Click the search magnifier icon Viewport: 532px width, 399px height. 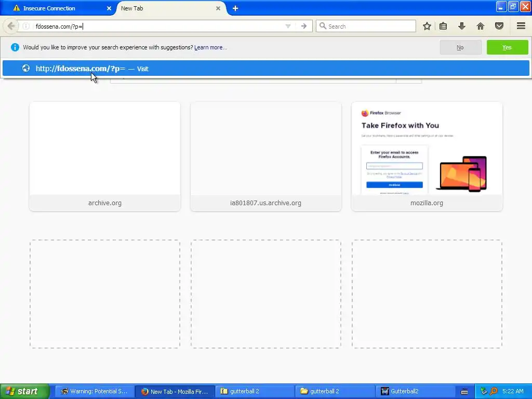[323, 26]
